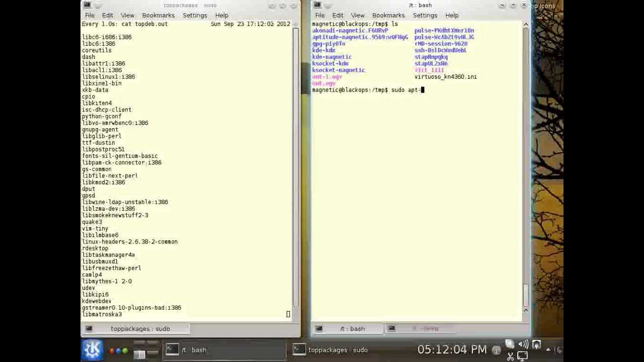Select the '/t : bash' Konsole tab
Viewport: 644px width, 362px height.
point(347,329)
